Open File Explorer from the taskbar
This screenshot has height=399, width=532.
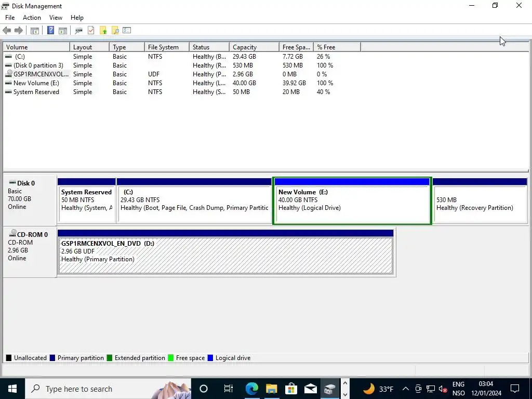271,389
